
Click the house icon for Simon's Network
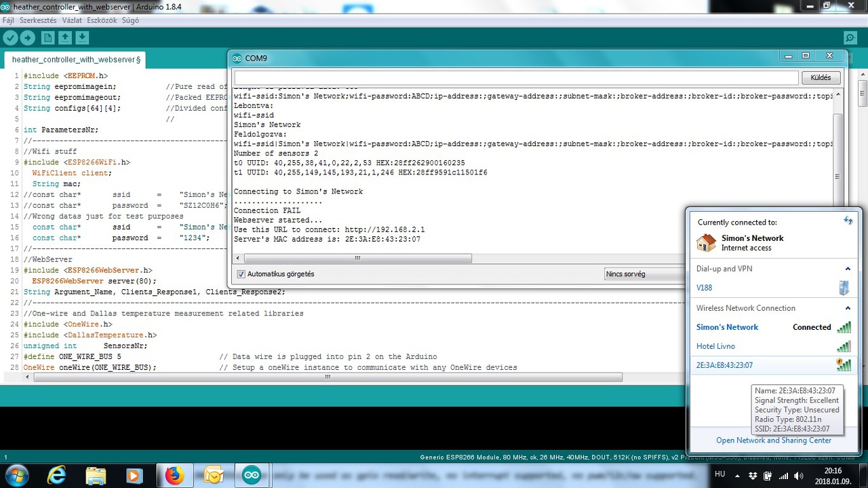tap(706, 243)
